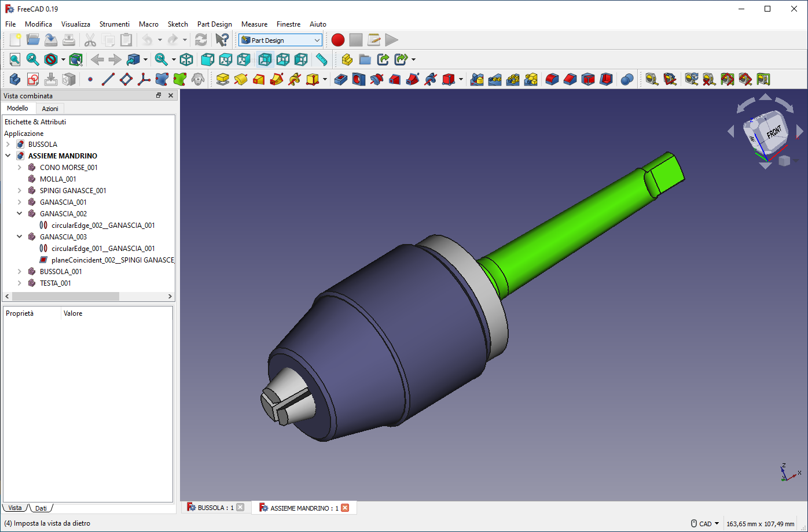This screenshot has height=532, width=808.
Task: Expand the BUSSOLA tree item
Action: 8,145
